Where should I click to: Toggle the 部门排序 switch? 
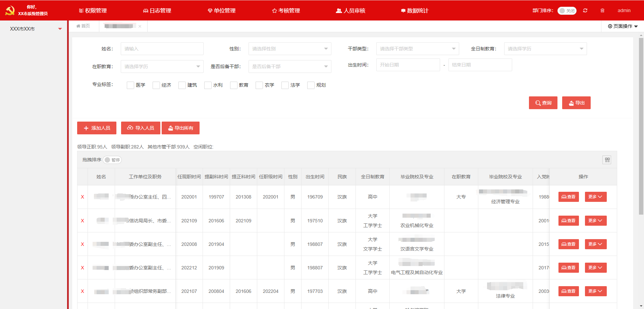[567, 11]
